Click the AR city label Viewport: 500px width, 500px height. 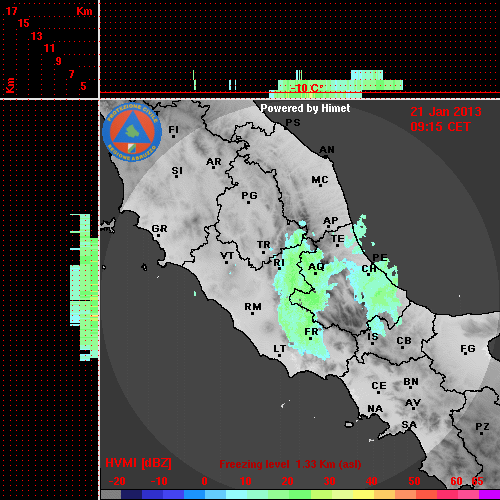(214, 162)
